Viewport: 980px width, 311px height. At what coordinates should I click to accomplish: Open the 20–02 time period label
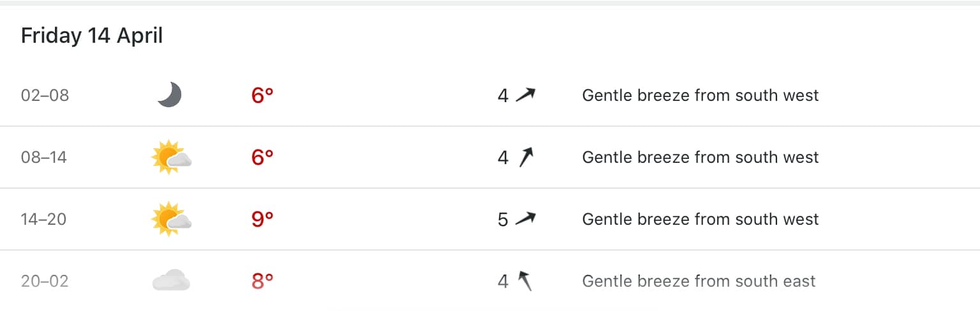pos(45,280)
